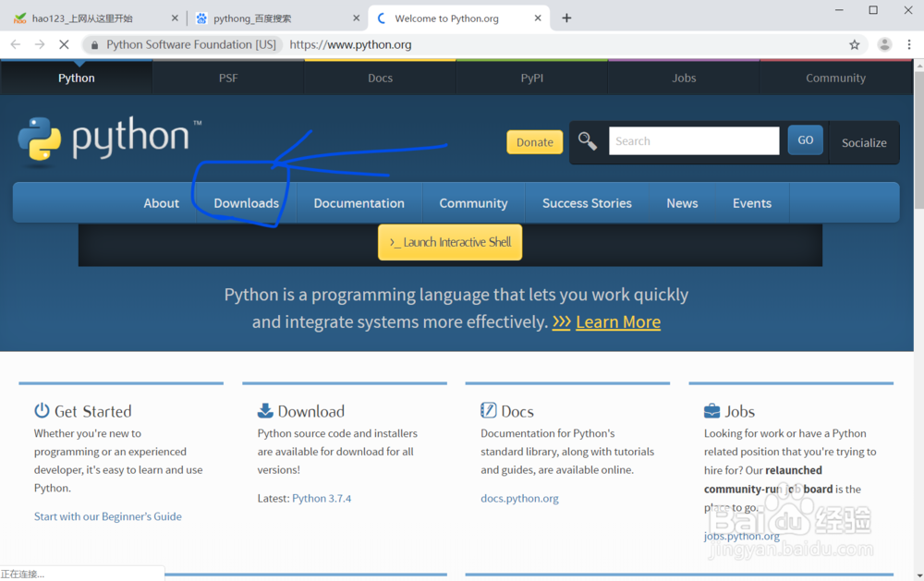This screenshot has height=581, width=924.
Task: Open PyPI in the top bar
Action: (x=532, y=78)
